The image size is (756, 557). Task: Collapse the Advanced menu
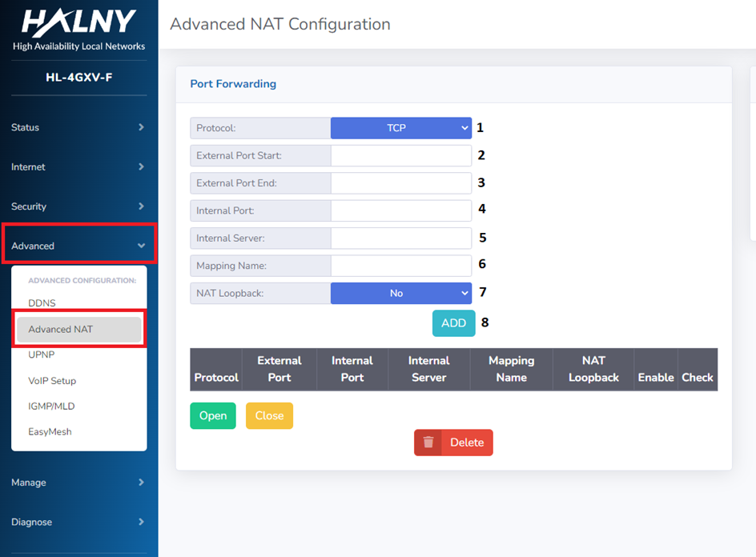79,246
